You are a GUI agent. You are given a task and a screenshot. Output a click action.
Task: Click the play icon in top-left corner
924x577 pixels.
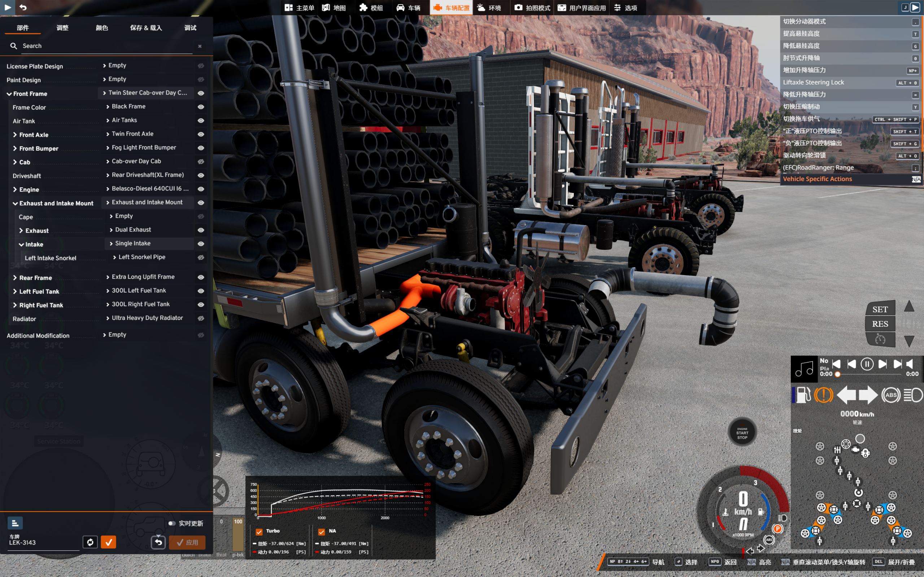tap(8, 7)
